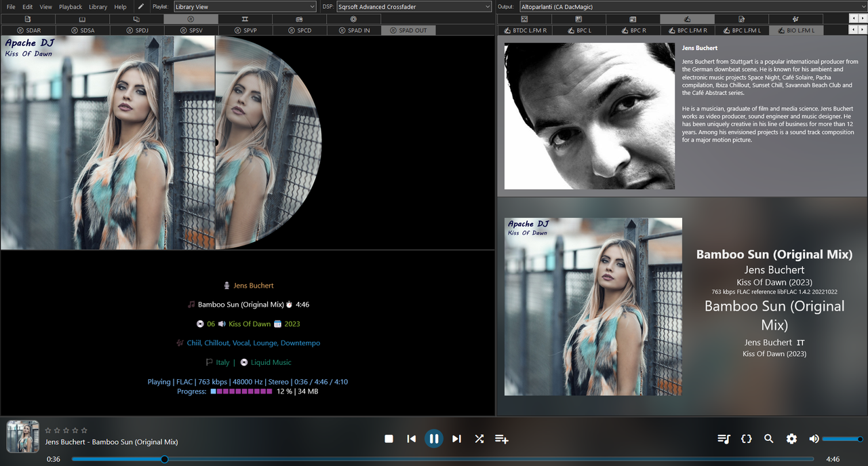Select the document-with-pencil icon tab, right panel
The width and height of the screenshot is (868, 466).
741,19
